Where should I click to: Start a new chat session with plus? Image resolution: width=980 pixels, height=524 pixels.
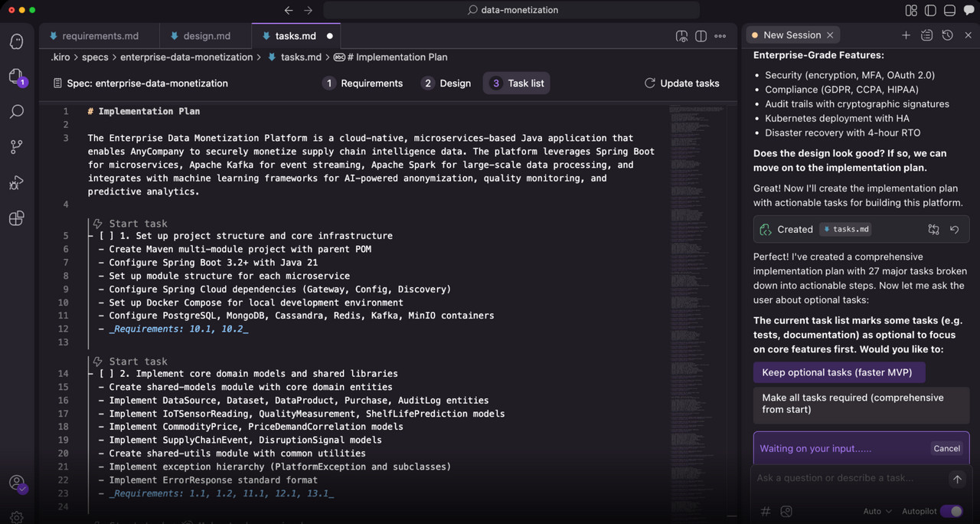pos(906,35)
